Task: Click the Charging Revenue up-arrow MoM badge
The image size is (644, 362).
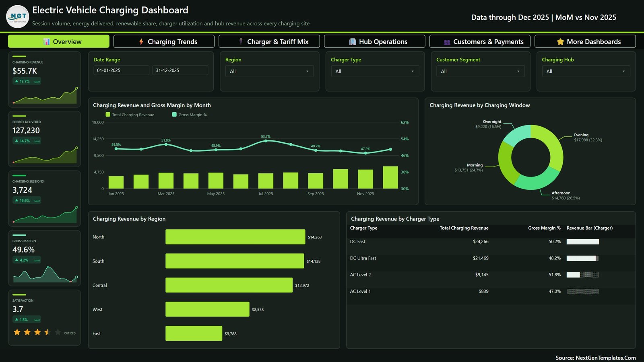Action: coord(27,81)
